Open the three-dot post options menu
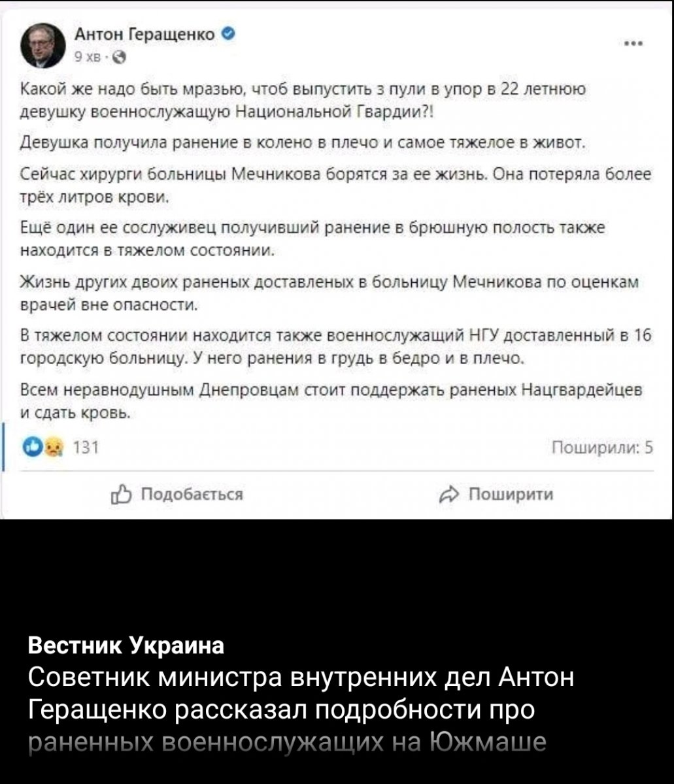The height and width of the screenshot is (784, 674). tap(633, 44)
